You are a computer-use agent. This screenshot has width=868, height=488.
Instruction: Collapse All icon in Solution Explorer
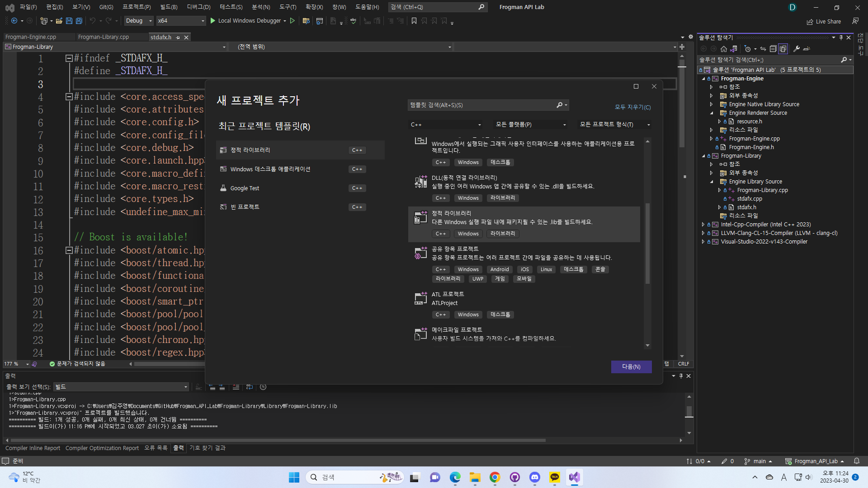coord(773,49)
